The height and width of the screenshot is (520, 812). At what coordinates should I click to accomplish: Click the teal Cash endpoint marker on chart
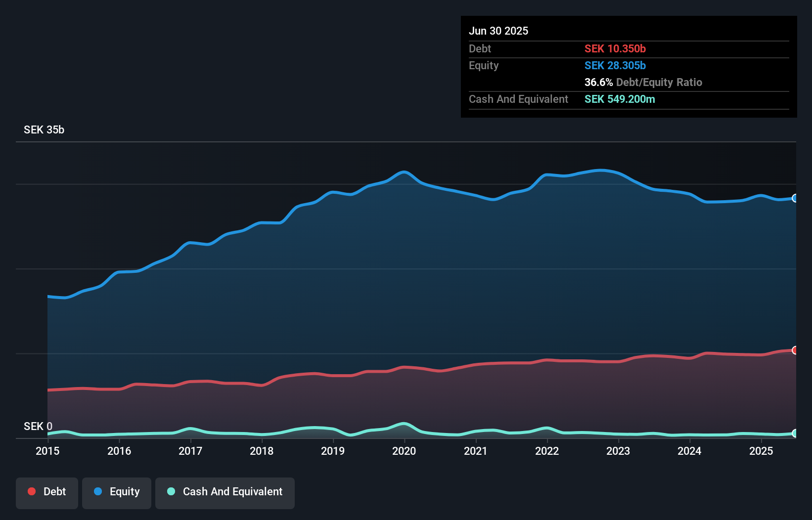(795, 433)
